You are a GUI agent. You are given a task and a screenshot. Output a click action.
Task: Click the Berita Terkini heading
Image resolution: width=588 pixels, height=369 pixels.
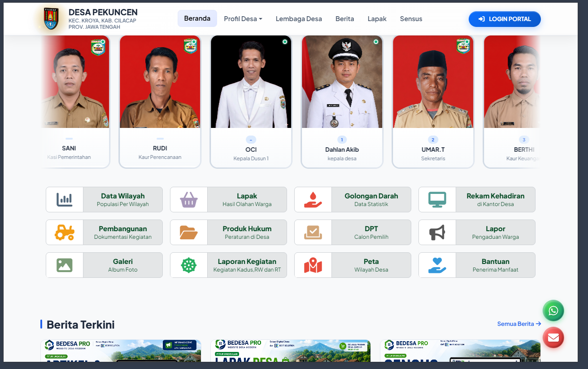(x=81, y=325)
